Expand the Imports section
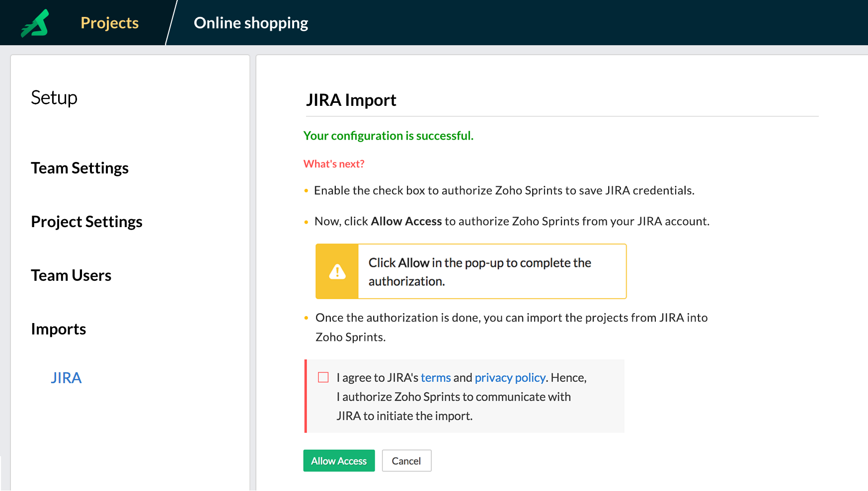The width and height of the screenshot is (868, 491). pos(58,329)
